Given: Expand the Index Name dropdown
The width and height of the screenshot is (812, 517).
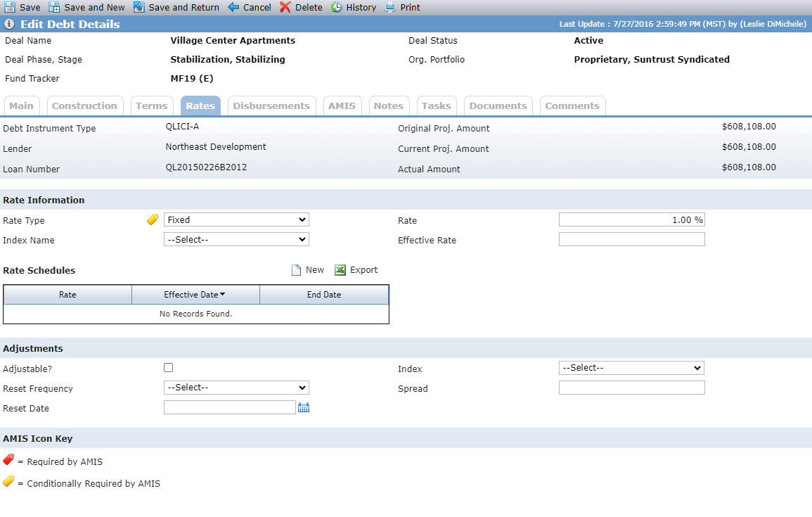Looking at the screenshot, I should tap(237, 239).
